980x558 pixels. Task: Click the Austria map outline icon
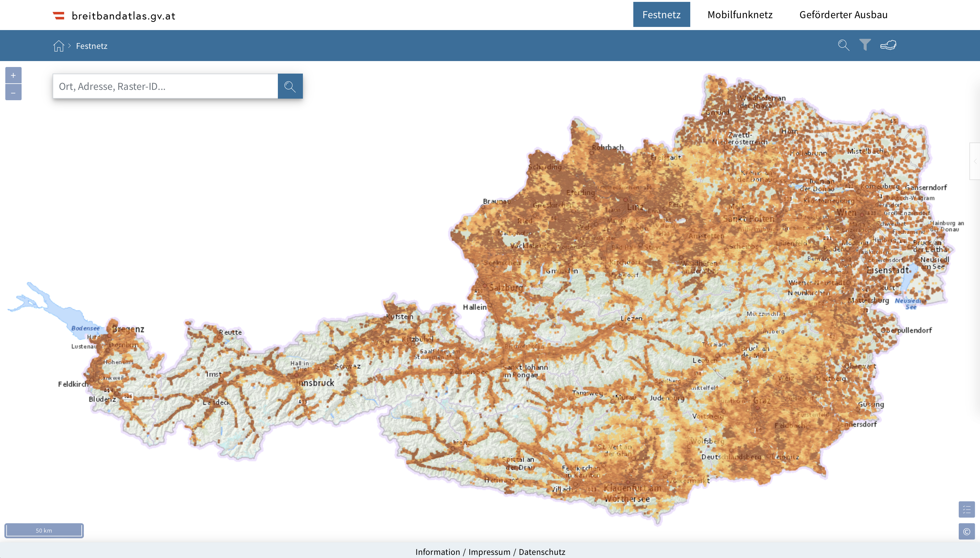pos(888,45)
